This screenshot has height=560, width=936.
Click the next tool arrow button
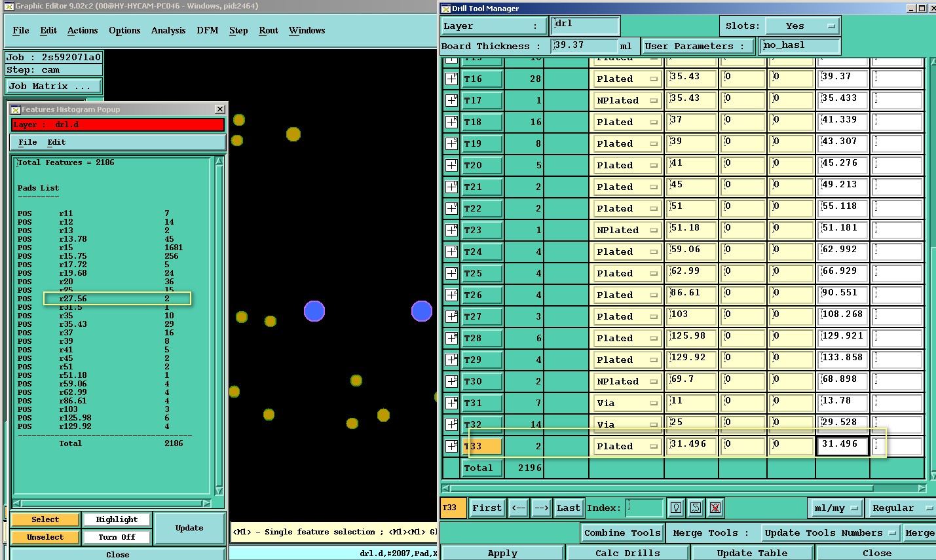(542, 508)
